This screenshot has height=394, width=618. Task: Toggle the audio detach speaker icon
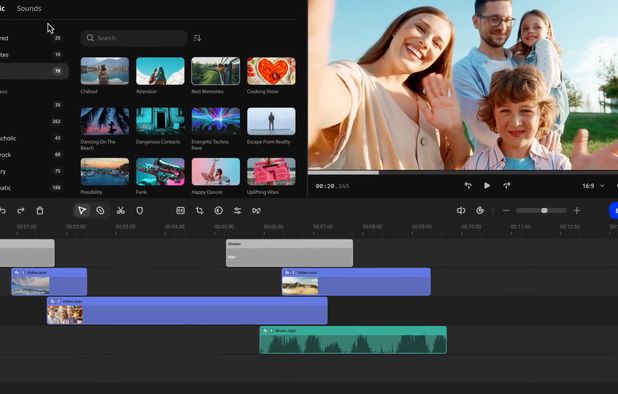point(461,210)
